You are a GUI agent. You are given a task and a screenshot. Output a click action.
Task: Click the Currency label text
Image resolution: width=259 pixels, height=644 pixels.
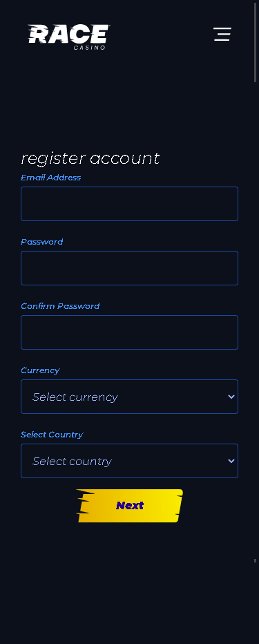tap(40, 370)
